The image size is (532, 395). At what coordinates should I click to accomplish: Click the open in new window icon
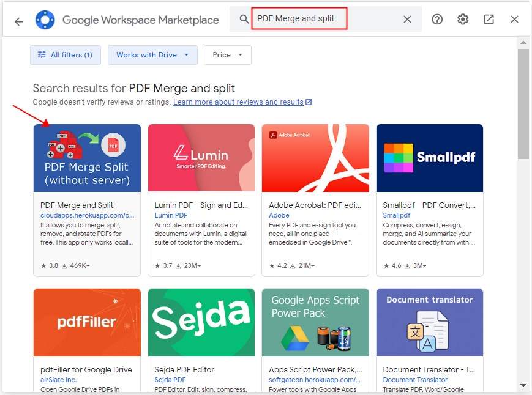(x=489, y=20)
